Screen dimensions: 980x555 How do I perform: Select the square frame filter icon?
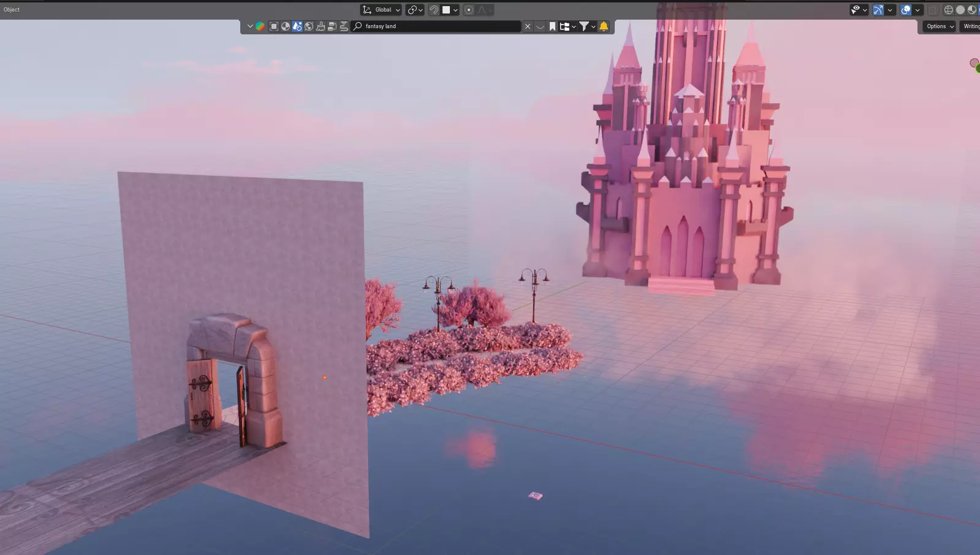(274, 26)
